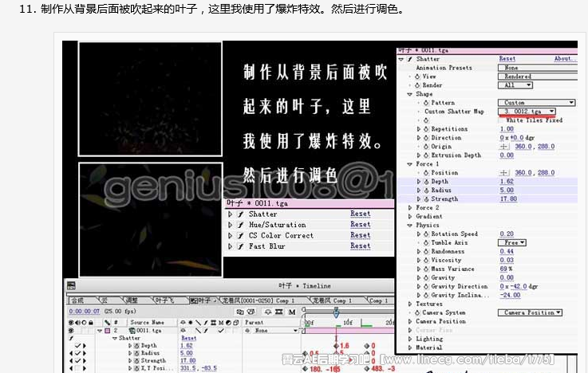Viewport: 588px width, 373px height.
Task: Toggle video visibility eye for layer 0011.tga
Action: [x=71, y=331]
